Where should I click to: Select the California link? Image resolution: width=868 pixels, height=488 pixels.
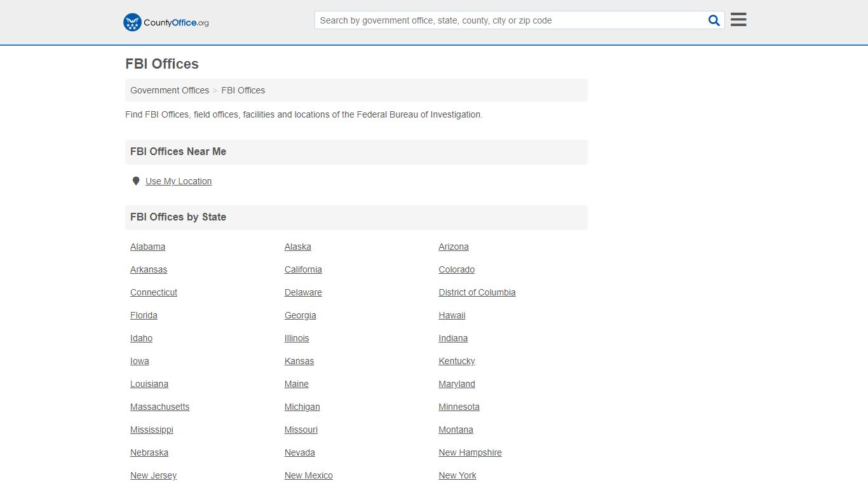(x=303, y=269)
